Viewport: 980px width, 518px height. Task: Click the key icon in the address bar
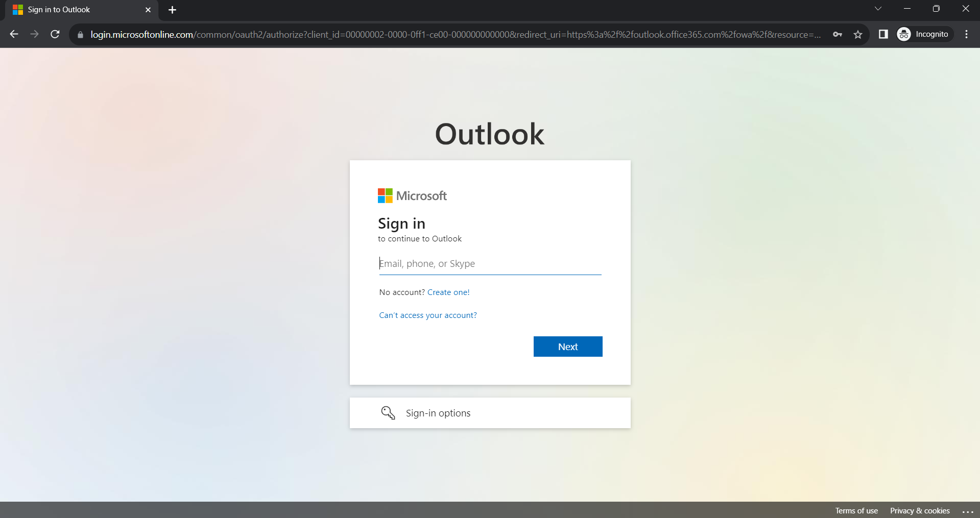point(838,34)
